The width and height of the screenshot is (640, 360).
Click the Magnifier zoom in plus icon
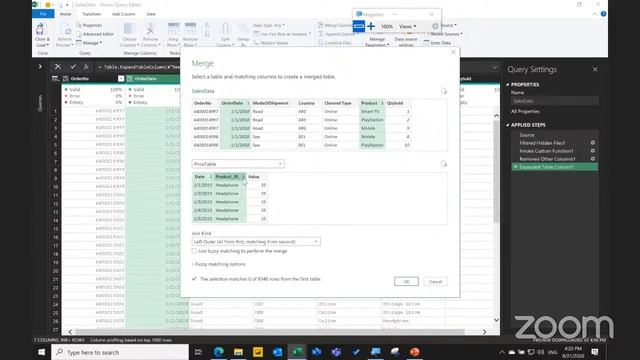click(371, 27)
